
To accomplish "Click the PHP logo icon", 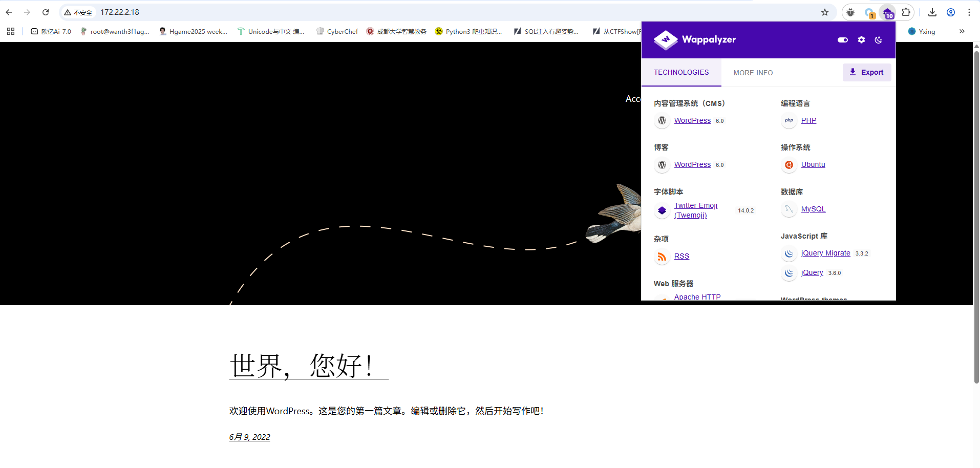I will point(789,121).
